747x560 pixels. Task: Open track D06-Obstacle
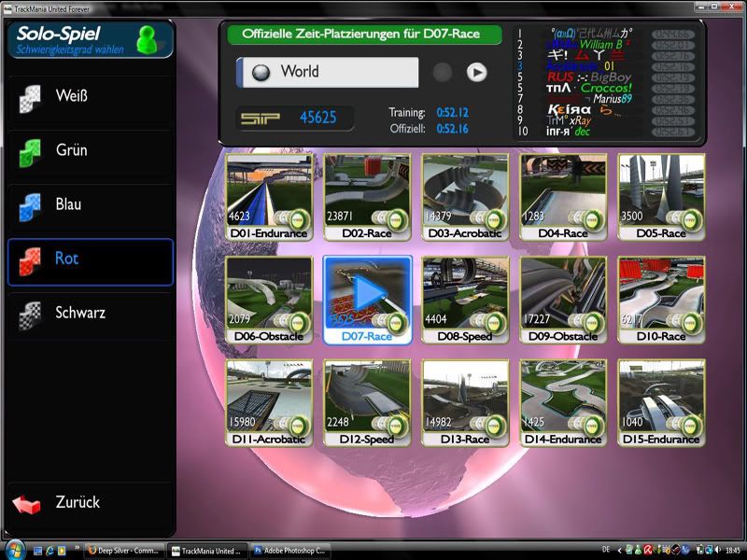tap(269, 300)
